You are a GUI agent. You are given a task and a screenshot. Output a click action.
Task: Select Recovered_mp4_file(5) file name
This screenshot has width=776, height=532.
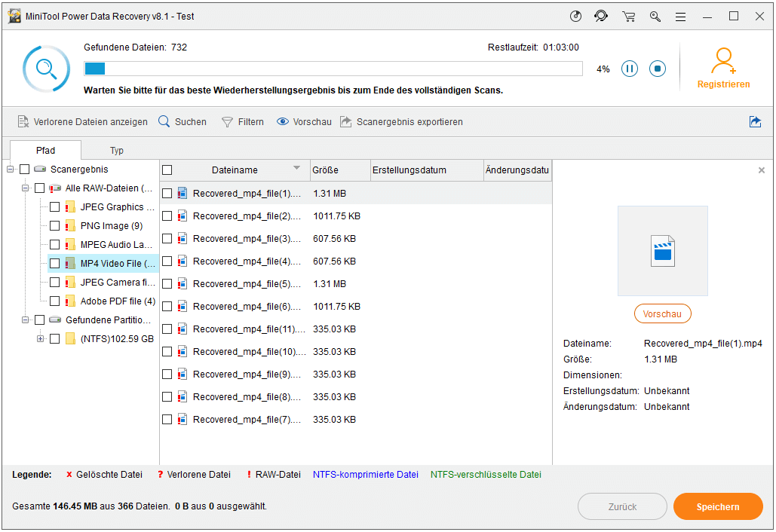(x=247, y=284)
